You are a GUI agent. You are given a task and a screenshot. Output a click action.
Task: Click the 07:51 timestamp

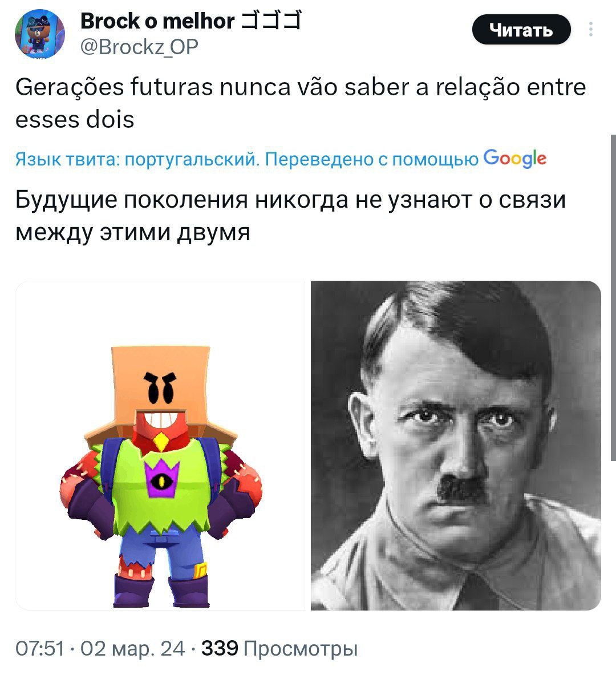click(40, 648)
